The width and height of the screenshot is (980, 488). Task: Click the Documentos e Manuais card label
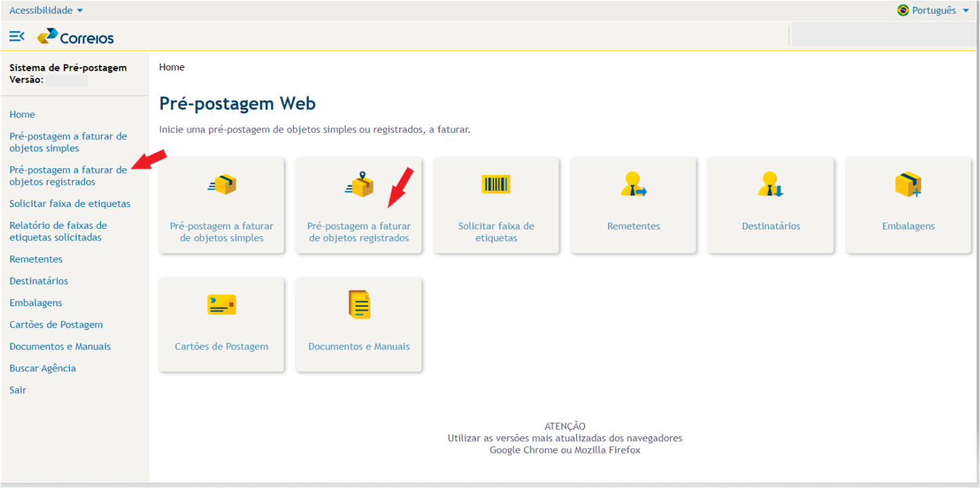(x=359, y=346)
